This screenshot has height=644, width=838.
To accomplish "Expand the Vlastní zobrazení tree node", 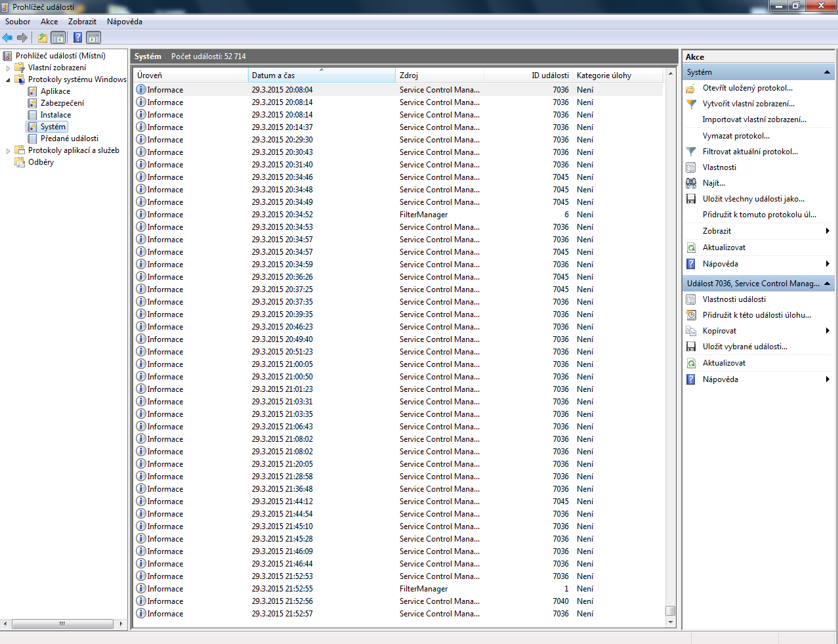I will point(8,68).
